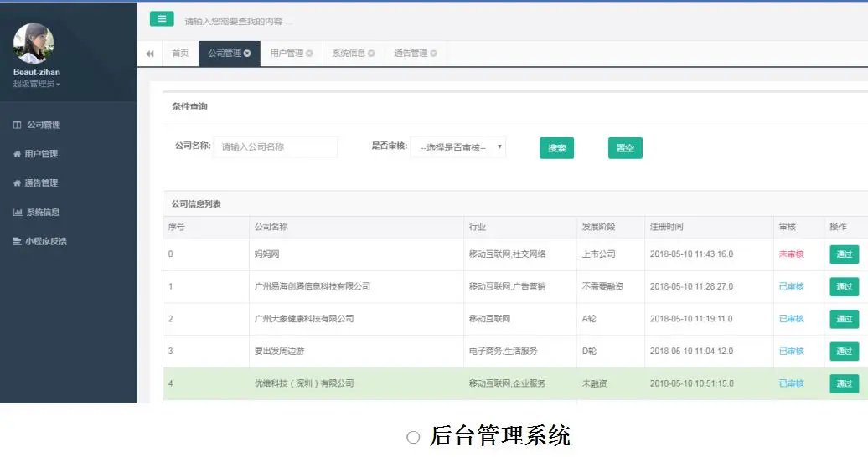Click company name 要出发周边游
Viewport: 868px width, 457px height.
click(279, 352)
